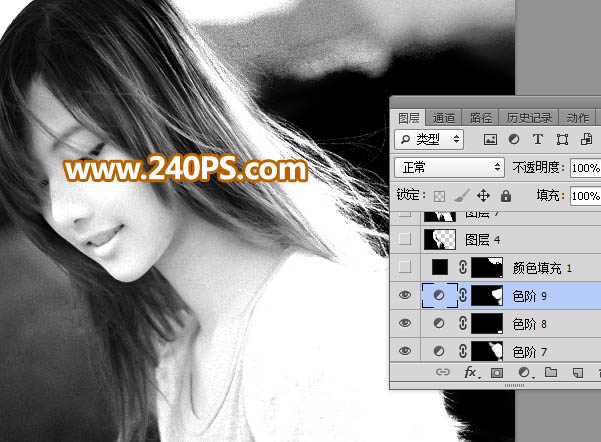Select the 图层 4 layer name
The image size is (601, 442).
[482, 240]
